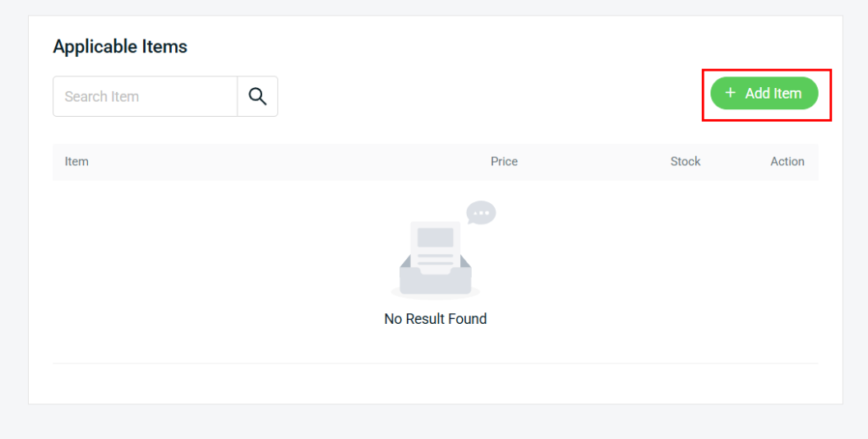This screenshot has height=439, width=868.
Task: Click the Applicable Items heading
Action: pos(120,47)
